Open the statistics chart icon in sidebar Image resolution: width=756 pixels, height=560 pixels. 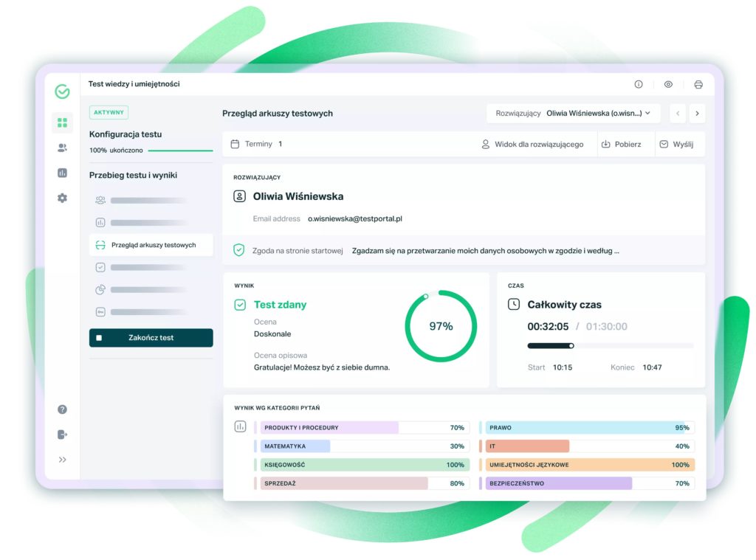[x=62, y=173]
